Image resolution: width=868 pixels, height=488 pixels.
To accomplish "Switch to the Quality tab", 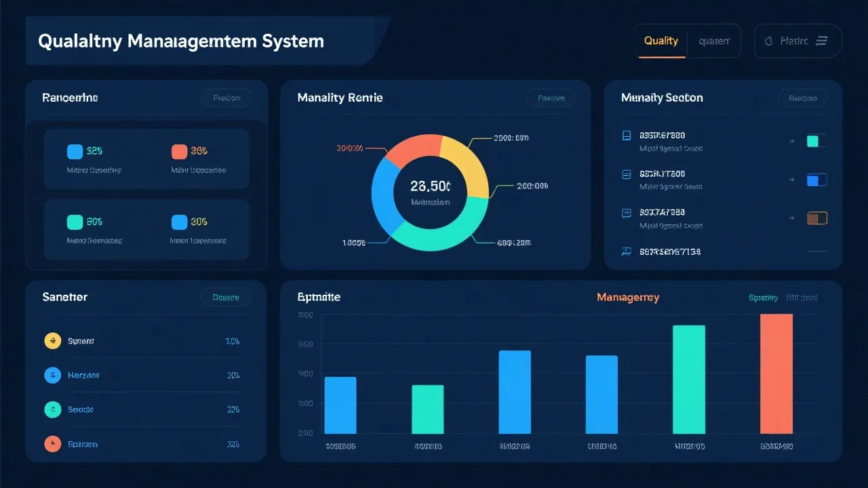I will click(660, 41).
